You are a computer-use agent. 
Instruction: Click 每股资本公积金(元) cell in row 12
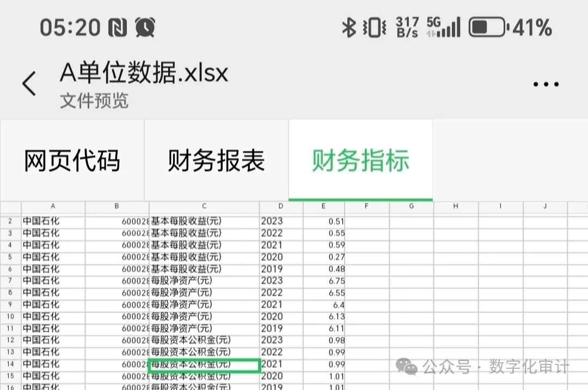click(x=204, y=340)
